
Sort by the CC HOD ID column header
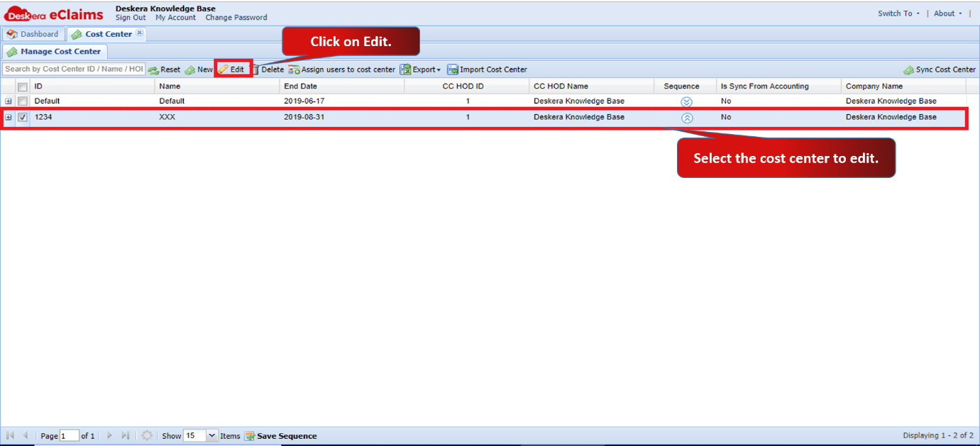pos(467,87)
